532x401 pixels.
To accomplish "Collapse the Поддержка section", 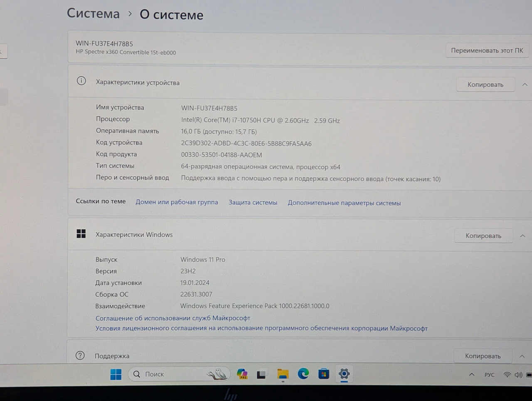I will point(522,356).
